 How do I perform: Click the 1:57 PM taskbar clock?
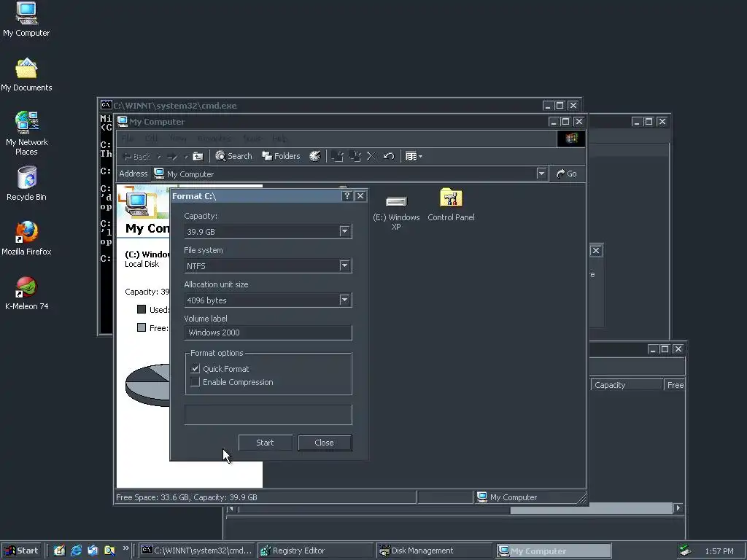[719, 551]
